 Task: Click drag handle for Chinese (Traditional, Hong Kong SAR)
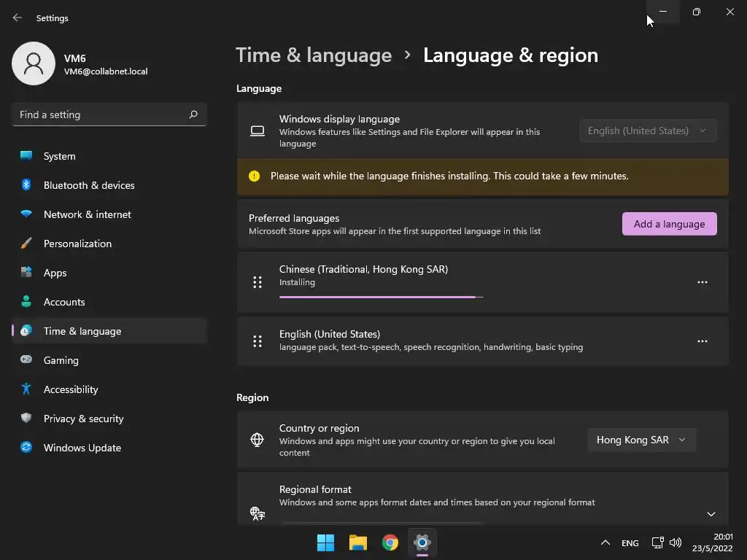(258, 282)
